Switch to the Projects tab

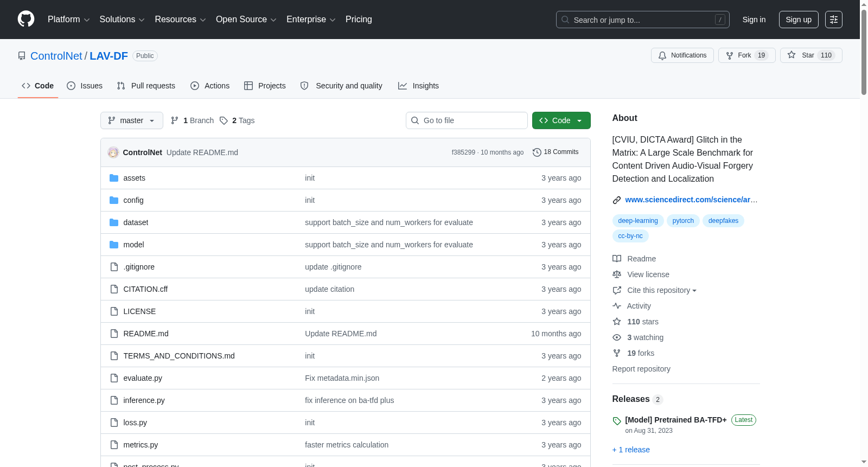(x=265, y=86)
